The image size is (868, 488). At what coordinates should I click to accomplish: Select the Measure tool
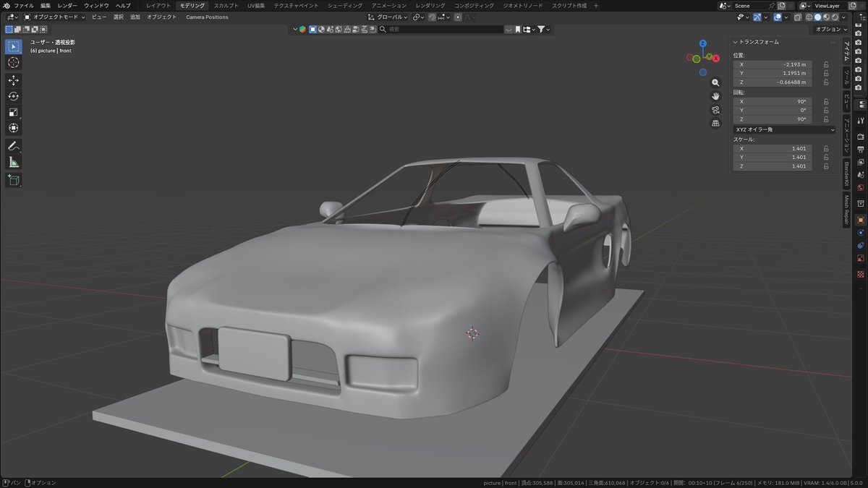[14, 163]
